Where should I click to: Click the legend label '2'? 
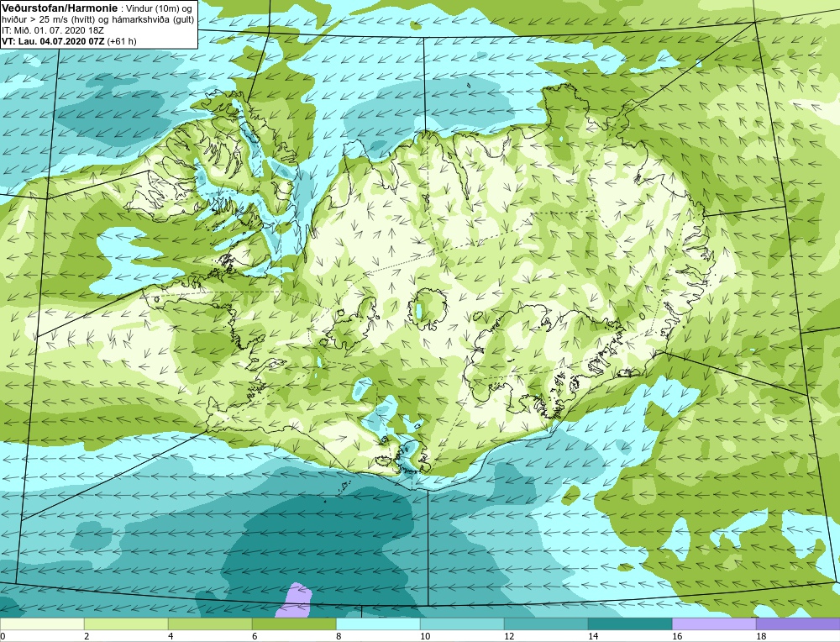(x=87, y=637)
